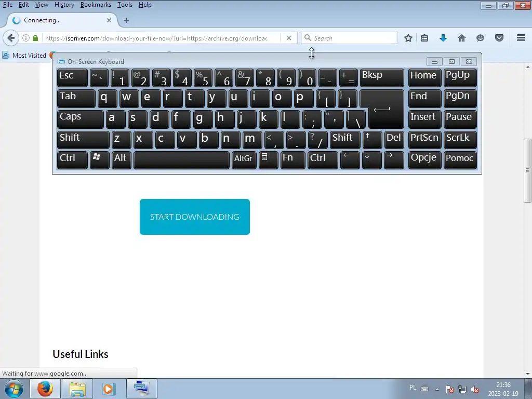
Task: Click the chat bubble smiley toolbar icon
Action: [480, 38]
